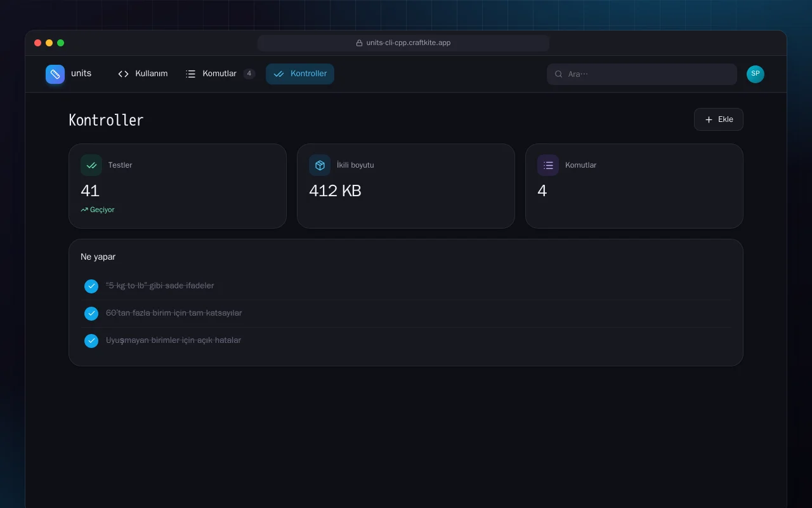Click the Geçiyor trend arrow icon
The height and width of the screenshot is (508, 812).
click(x=84, y=210)
